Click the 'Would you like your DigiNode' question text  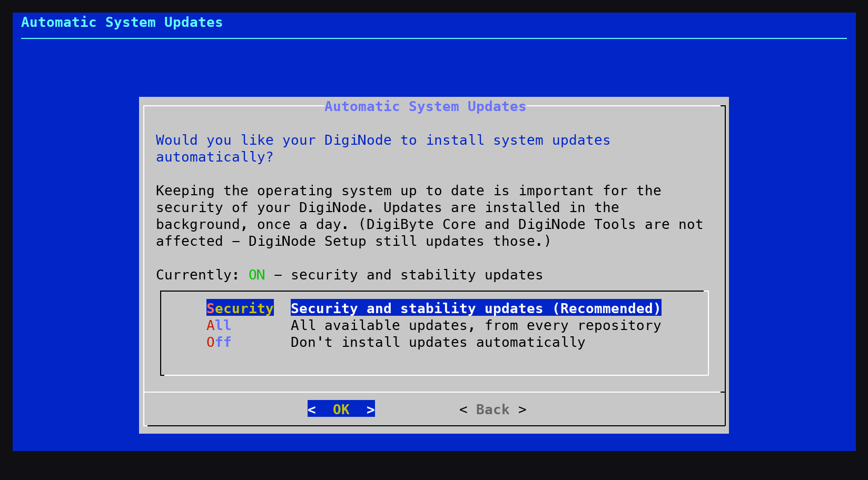point(383,148)
